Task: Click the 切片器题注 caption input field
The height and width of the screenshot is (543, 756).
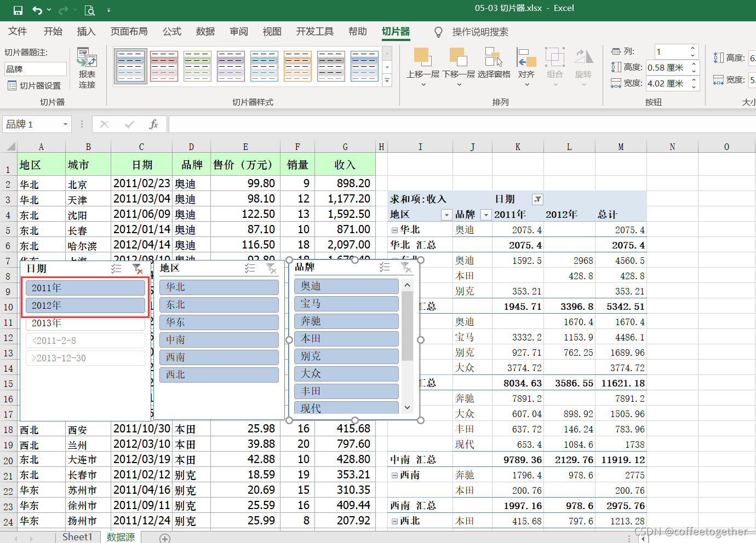Action: pyautogui.click(x=35, y=69)
